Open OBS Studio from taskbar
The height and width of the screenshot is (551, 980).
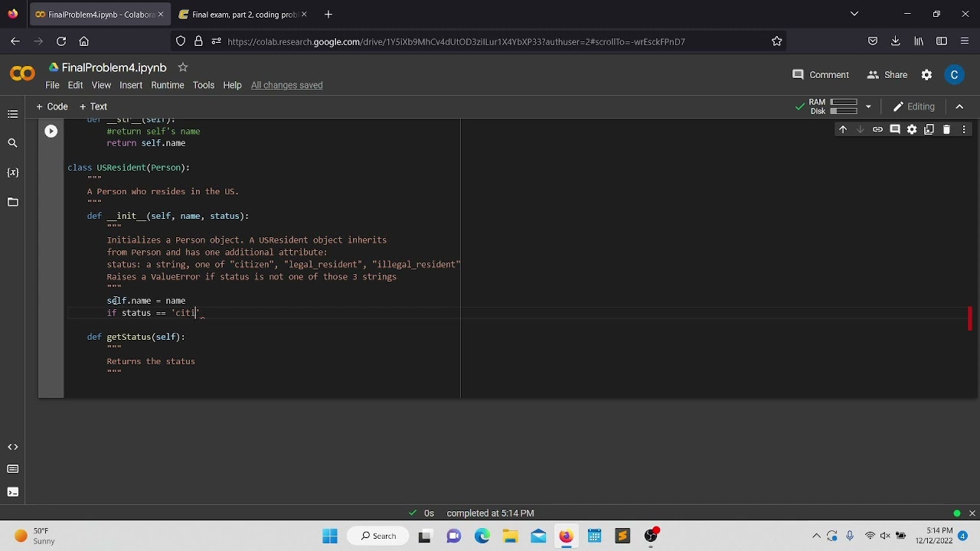click(650, 536)
